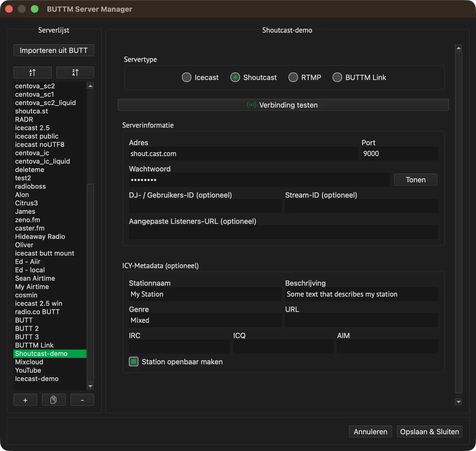Screen dimensions: 476x451
Task: Add a new server with plus button
Action: coord(25,400)
